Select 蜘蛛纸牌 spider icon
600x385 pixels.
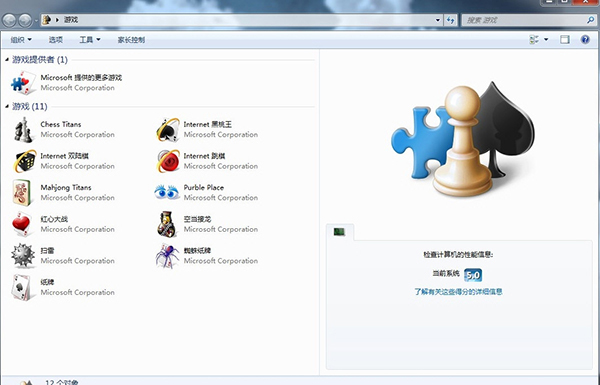coord(167,256)
